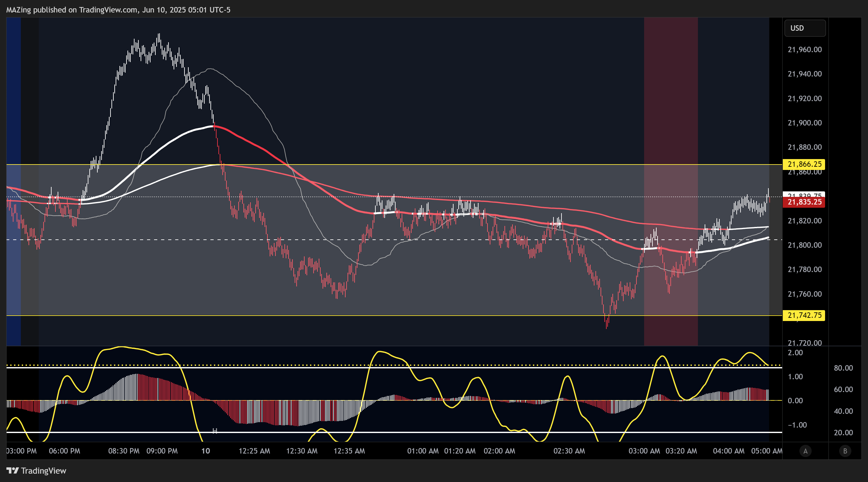Click the oscillator −1.00 scale label
This screenshot has width=868, height=482.
tap(797, 425)
